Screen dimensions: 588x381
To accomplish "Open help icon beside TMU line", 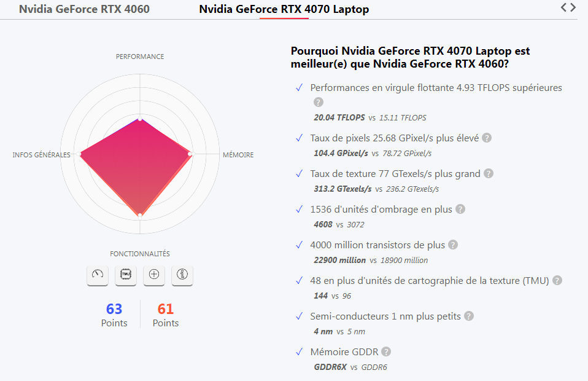I will coord(557,280).
